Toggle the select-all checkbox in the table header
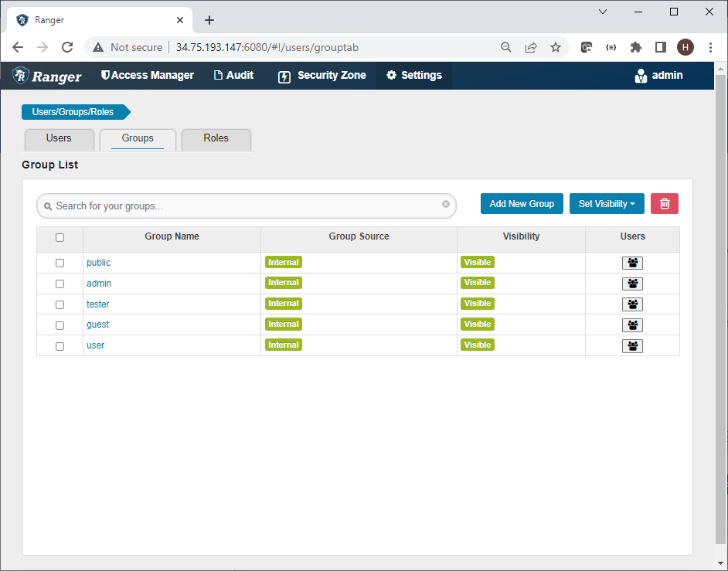 click(x=60, y=237)
